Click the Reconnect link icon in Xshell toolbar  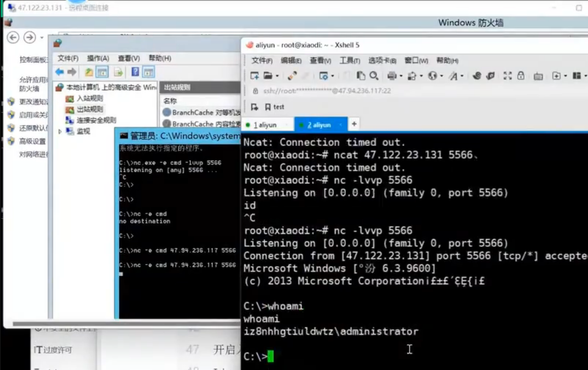click(292, 76)
